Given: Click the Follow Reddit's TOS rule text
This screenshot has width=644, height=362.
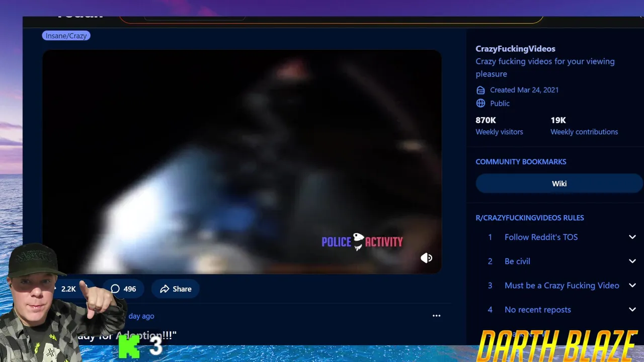Looking at the screenshot, I should tap(541, 237).
